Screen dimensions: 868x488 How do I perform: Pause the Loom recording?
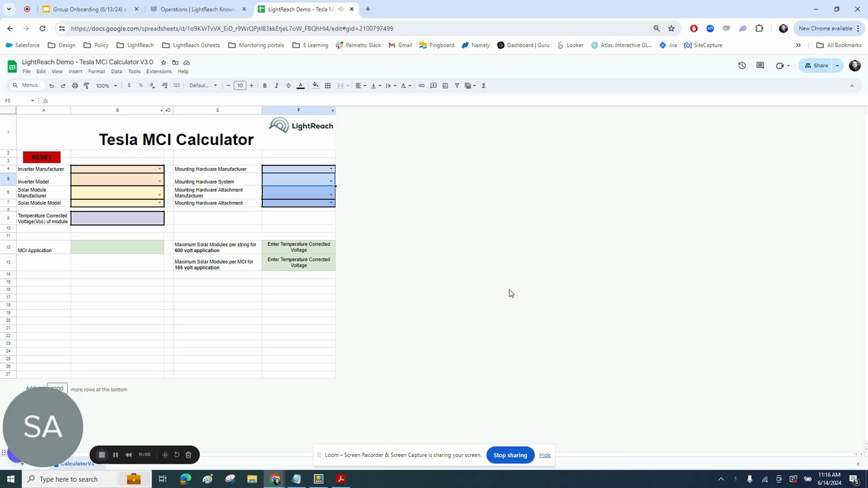[x=115, y=455]
